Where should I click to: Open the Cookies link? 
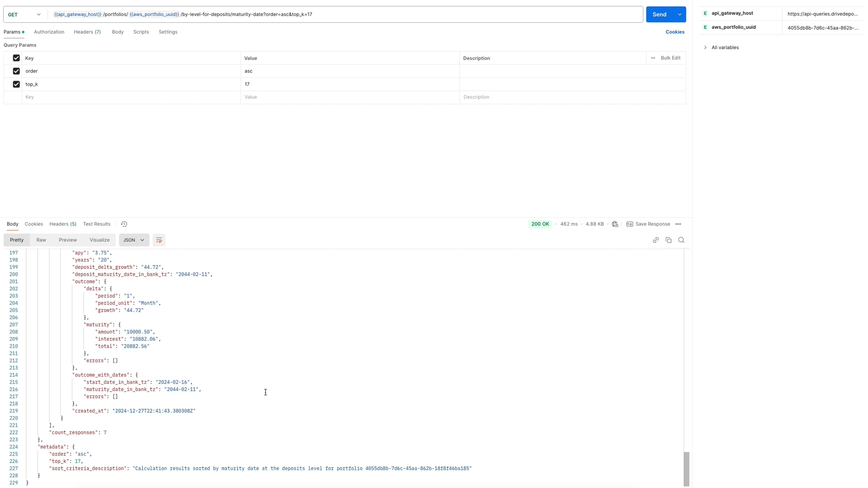(x=675, y=32)
